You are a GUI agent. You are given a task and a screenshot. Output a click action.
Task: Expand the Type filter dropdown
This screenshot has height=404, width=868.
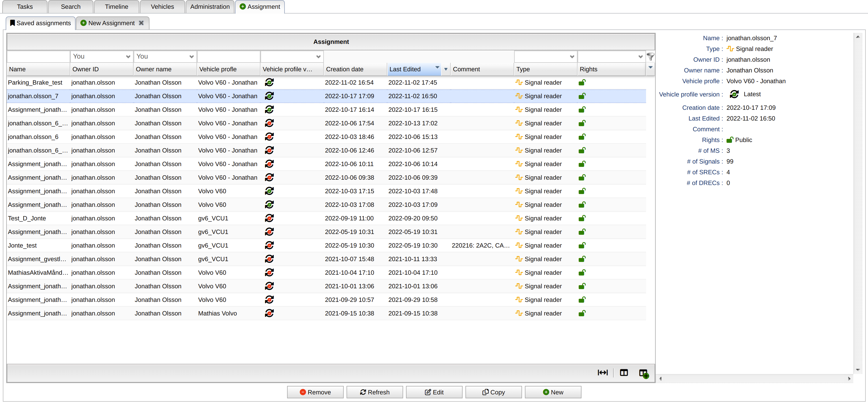pyautogui.click(x=572, y=57)
